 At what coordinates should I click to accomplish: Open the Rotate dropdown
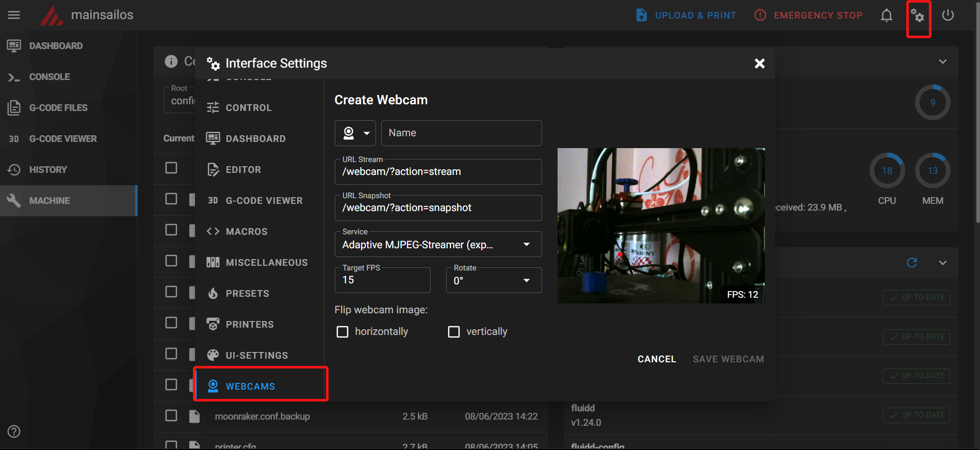(x=494, y=280)
